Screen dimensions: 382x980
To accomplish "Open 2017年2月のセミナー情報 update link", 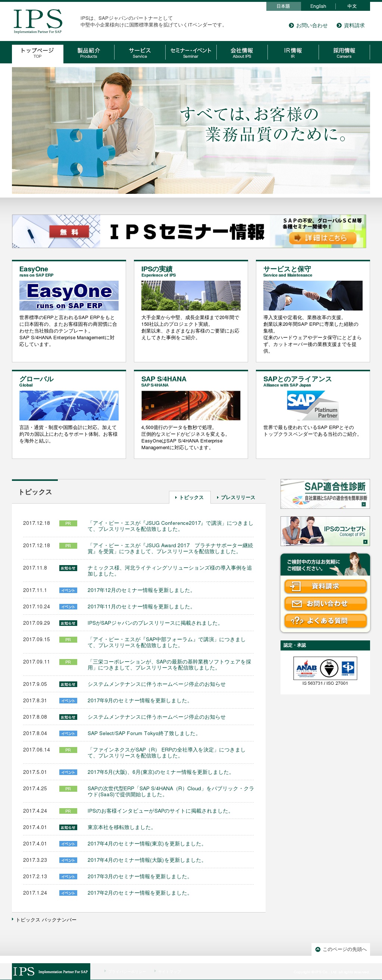I will 139,893.
